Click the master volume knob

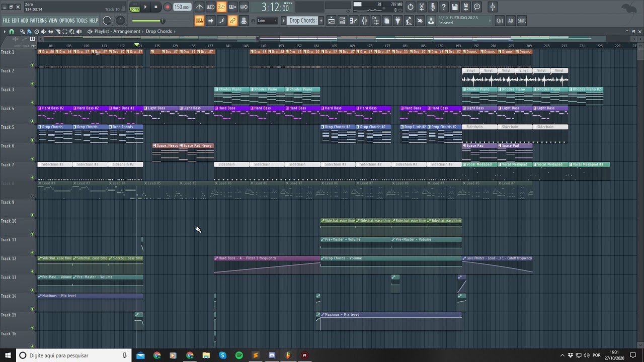tap(107, 21)
